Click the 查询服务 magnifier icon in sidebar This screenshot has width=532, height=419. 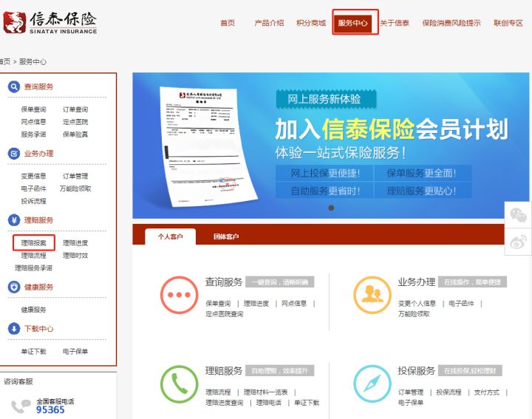(x=14, y=87)
